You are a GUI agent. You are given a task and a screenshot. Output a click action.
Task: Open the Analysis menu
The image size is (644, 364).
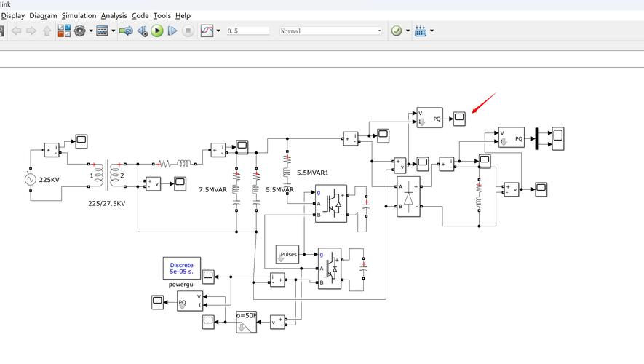(114, 15)
